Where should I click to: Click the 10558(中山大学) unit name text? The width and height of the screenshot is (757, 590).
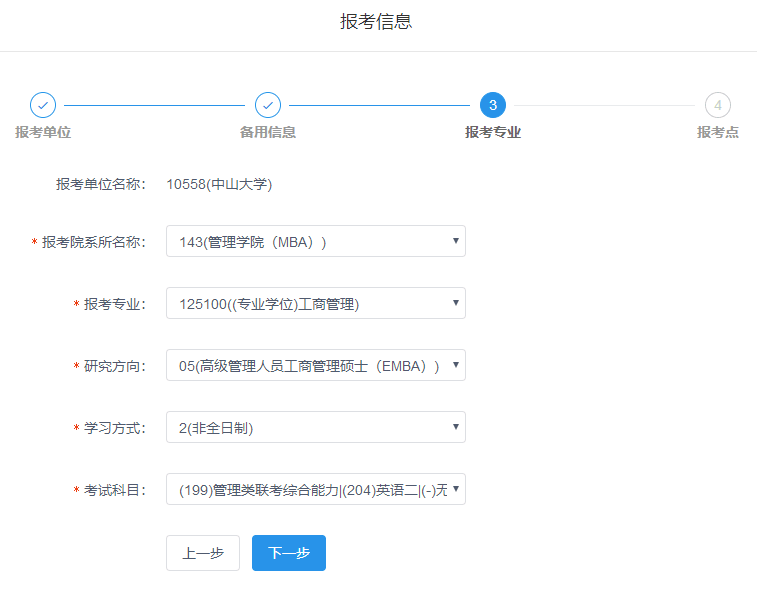pyautogui.click(x=219, y=184)
